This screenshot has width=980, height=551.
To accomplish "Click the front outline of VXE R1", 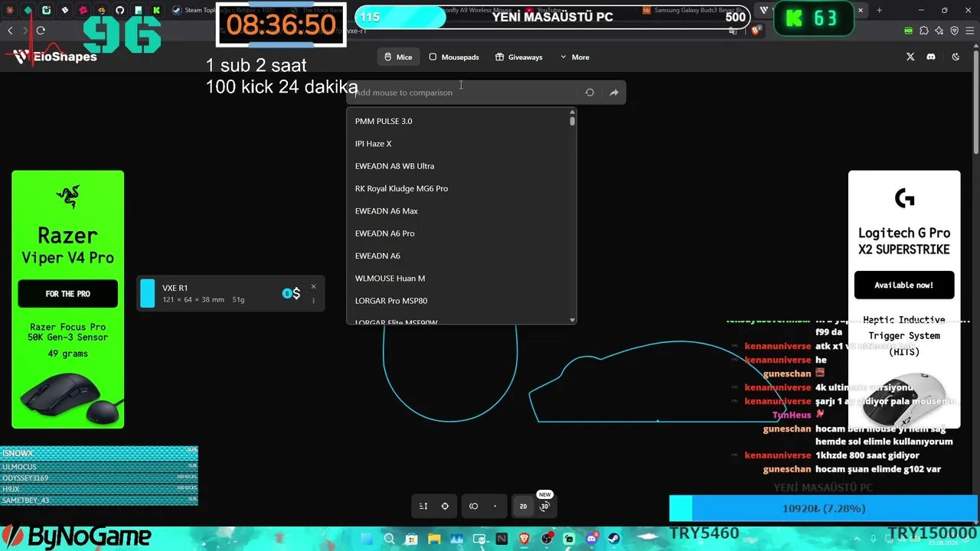I will click(x=450, y=371).
